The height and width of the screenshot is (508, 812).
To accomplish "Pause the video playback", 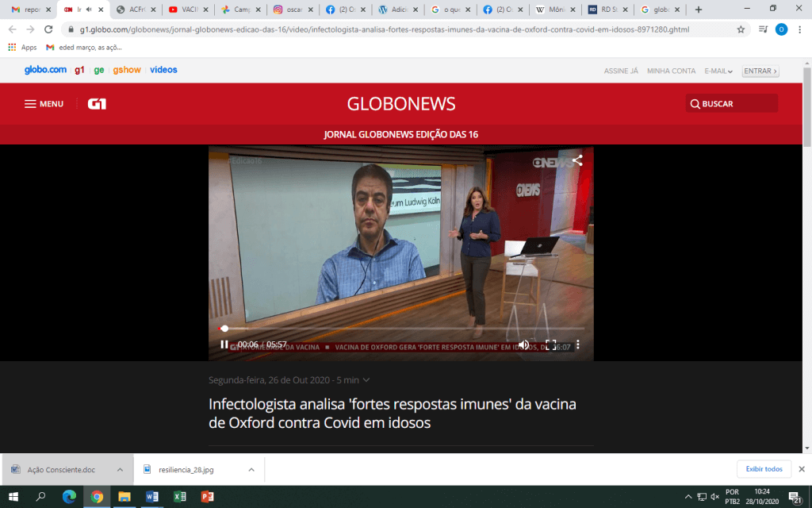I will [x=224, y=344].
